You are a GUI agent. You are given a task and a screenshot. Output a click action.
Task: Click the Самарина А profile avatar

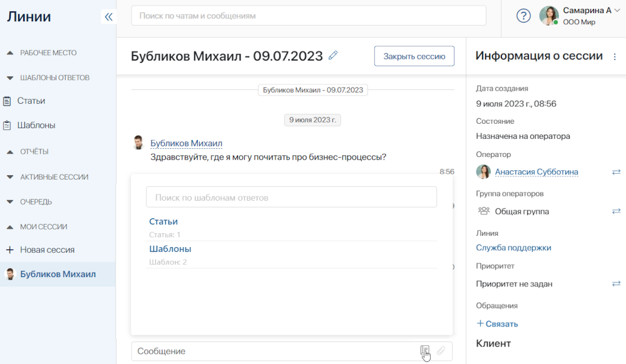pyautogui.click(x=549, y=16)
